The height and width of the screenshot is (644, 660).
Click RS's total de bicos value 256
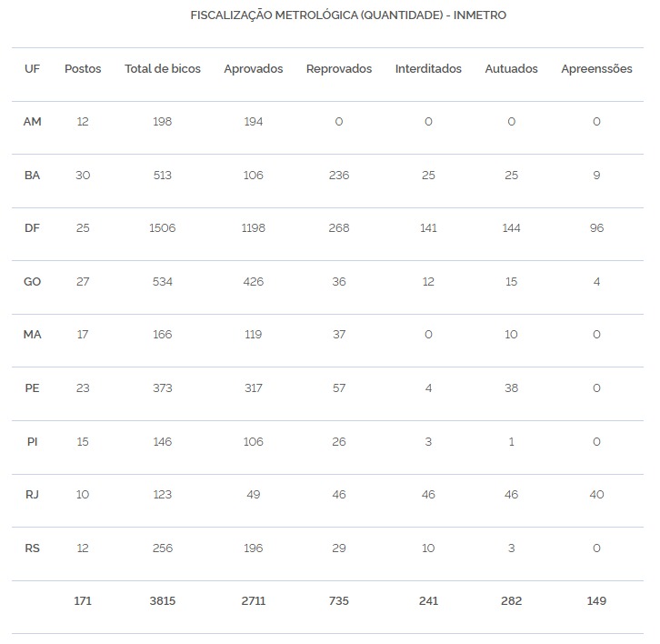click(x=163, y=548)
